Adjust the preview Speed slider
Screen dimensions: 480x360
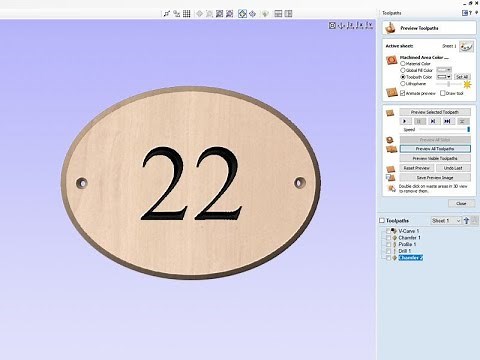click(x=444, y=129)
